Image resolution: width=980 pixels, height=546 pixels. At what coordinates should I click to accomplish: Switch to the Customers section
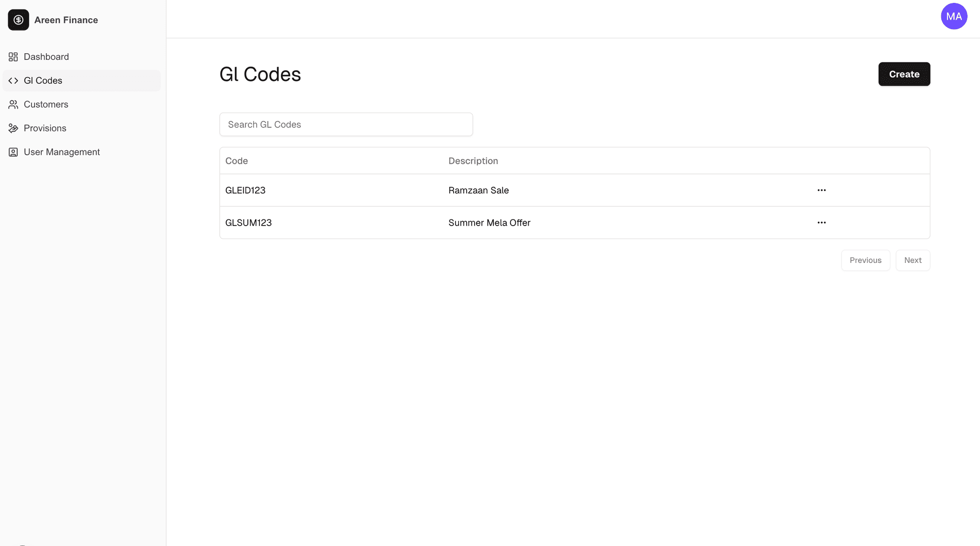pos(45,104)
